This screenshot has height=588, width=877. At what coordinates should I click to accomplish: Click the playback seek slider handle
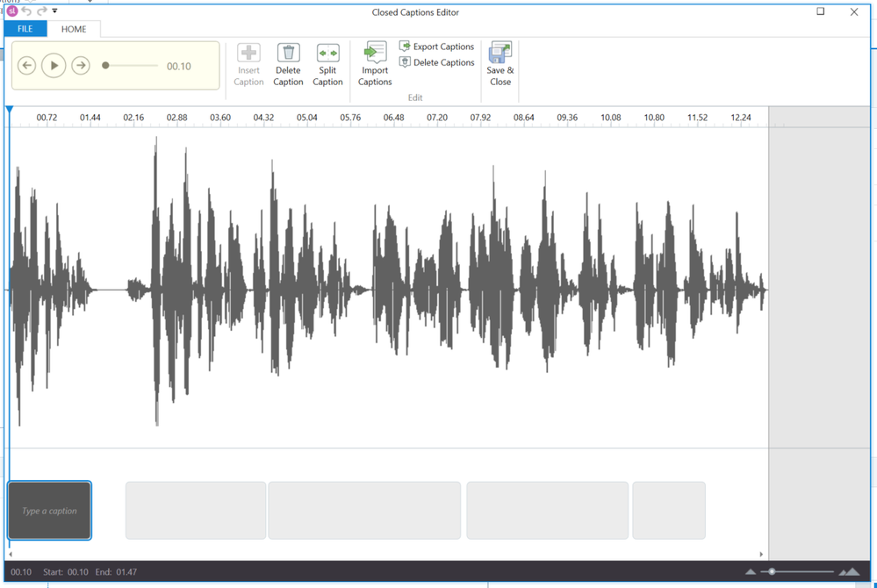[x=105, y=66]
